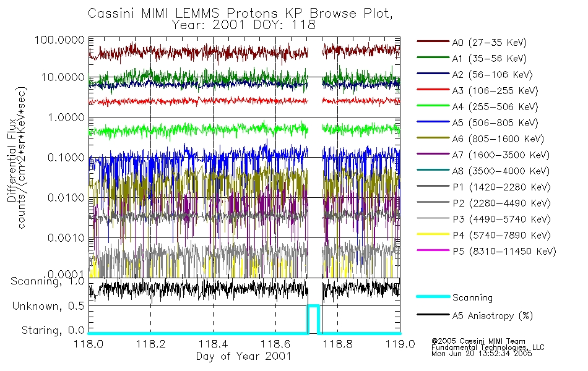Screen dimensions: 588x371
Task: Click the Year: 2001 DOY: 118 subtitle
Action: point(243,25)
